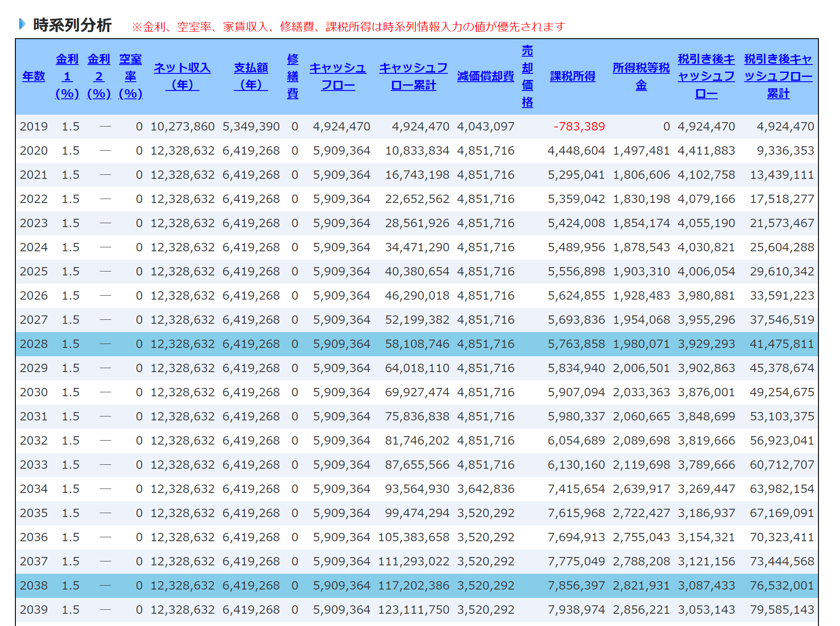Image resolution: width=840 pixels, height=626 pixels.
Task: Sort by 年数 column header
Action: (34, 76)
